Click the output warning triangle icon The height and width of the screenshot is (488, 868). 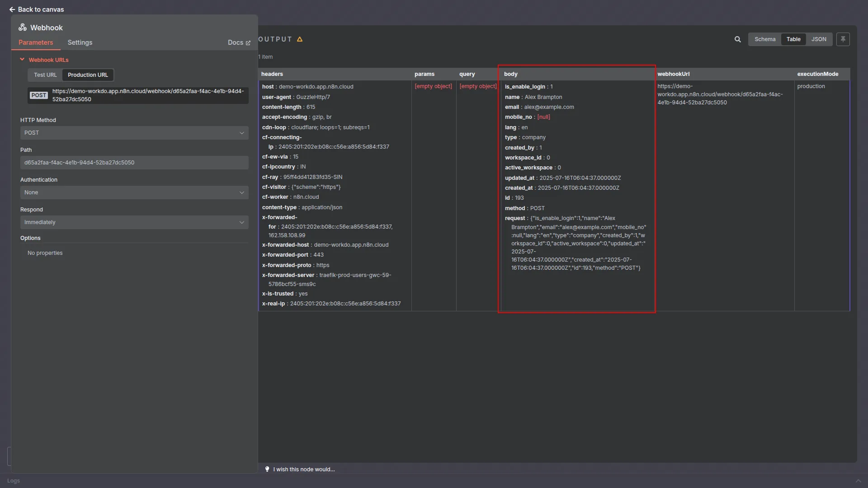pos(300,39)
